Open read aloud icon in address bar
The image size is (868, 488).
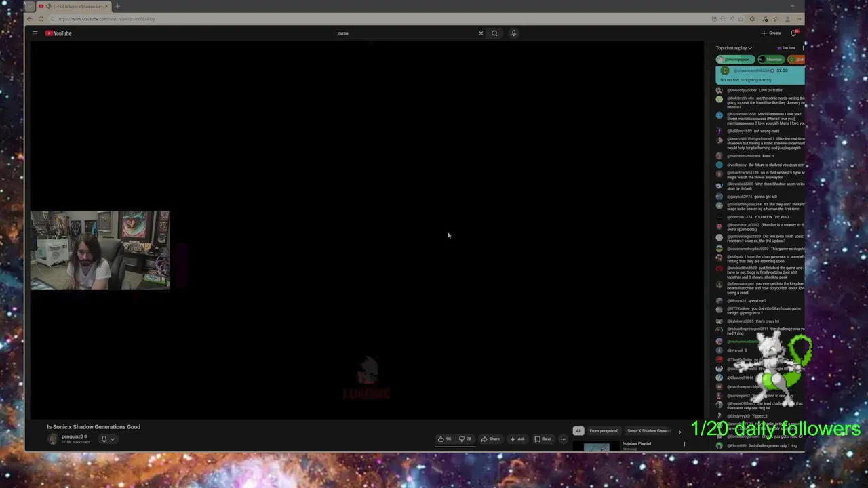point(732,19)
